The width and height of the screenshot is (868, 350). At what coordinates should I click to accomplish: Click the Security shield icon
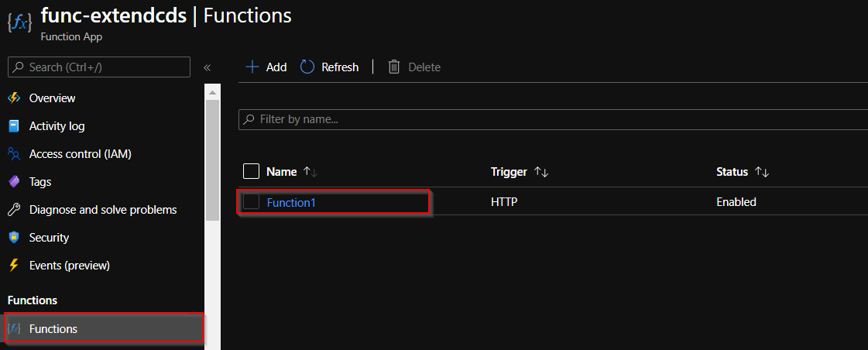point(13,238)
